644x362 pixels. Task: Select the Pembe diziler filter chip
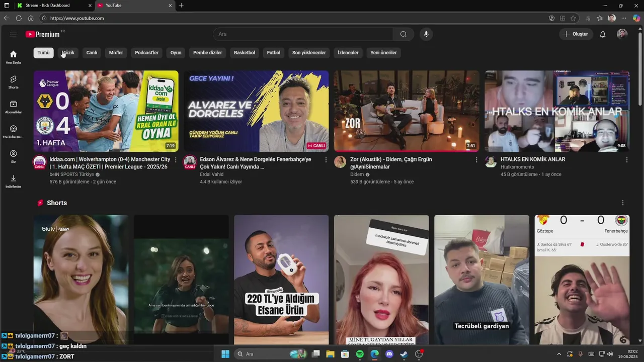coord(208,53)
